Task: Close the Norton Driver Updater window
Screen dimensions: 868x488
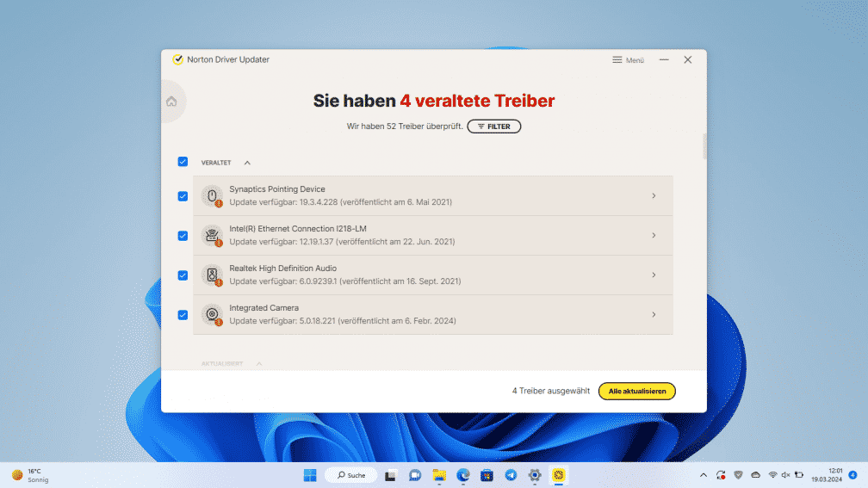Action: pyautogui.click(x=687, y=59)
